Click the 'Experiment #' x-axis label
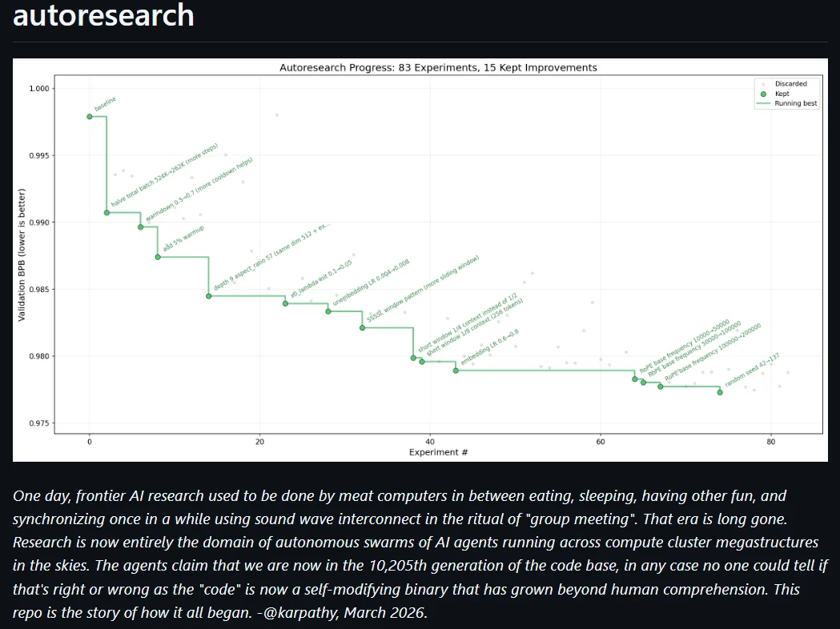The width and height of the screenshot is (840, 629). 438,452
